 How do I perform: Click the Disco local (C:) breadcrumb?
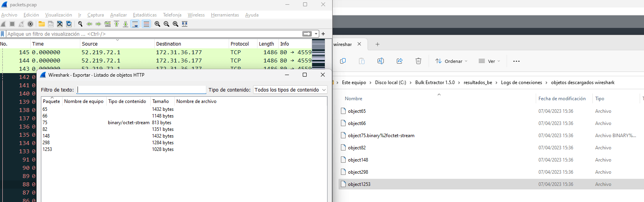390,83
